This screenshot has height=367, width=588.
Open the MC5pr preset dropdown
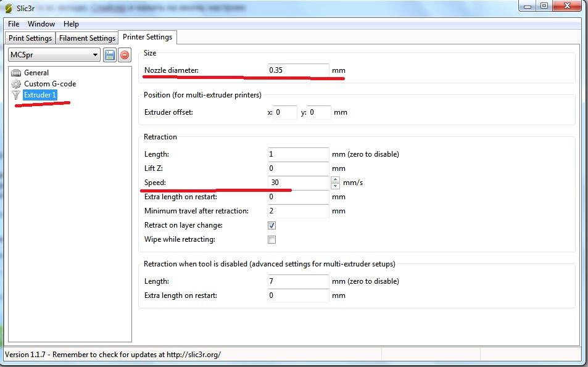click(54, 55)
